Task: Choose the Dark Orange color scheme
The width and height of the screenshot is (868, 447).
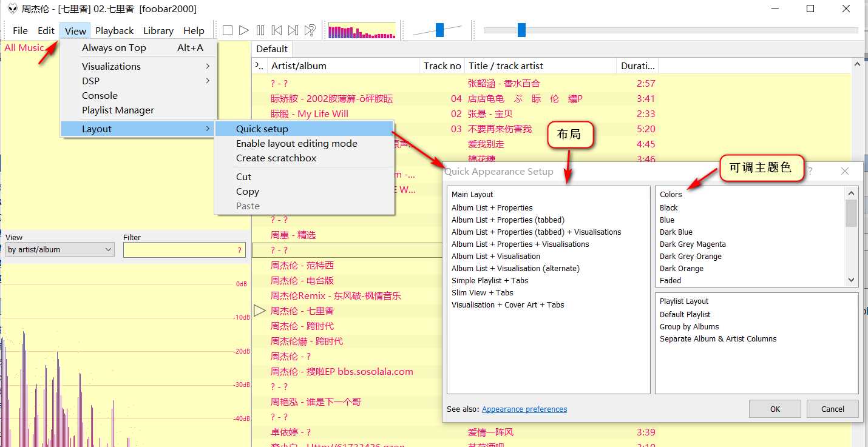Action: 682,268
